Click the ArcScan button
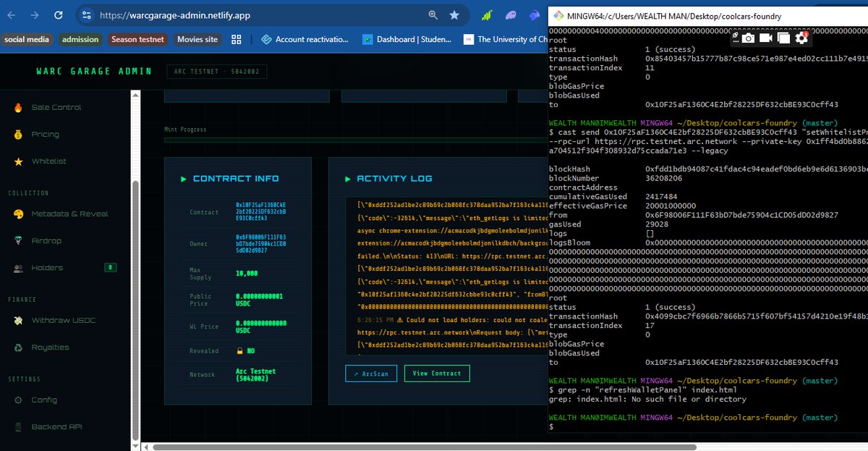The width and height of the screenshot is (868, 451). point(370,374)
